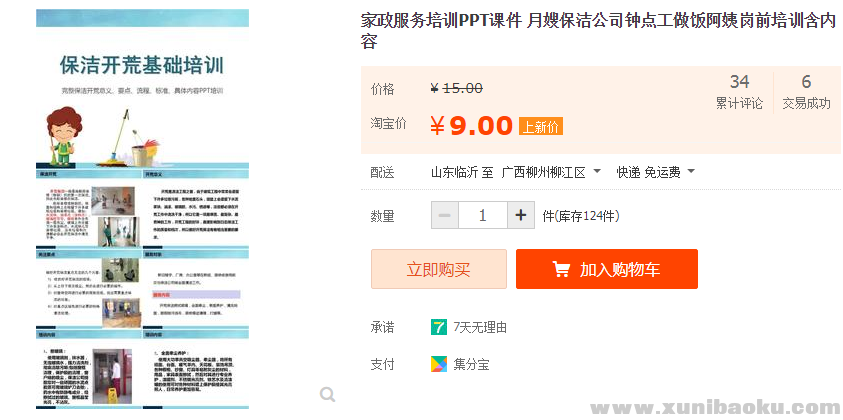Click the magnifier zoom icon on product image
The image size is (843, 420).
(327, 395)
